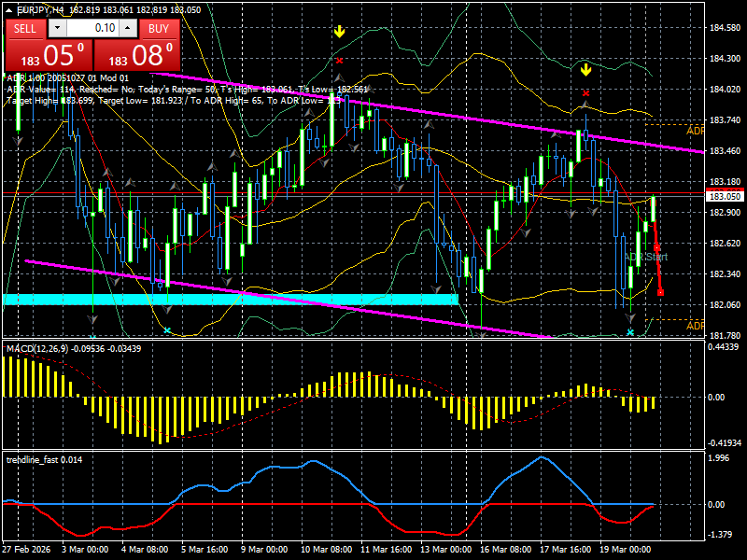Click the yellow down arrow above the 17 Mar peak

(585, 70)
